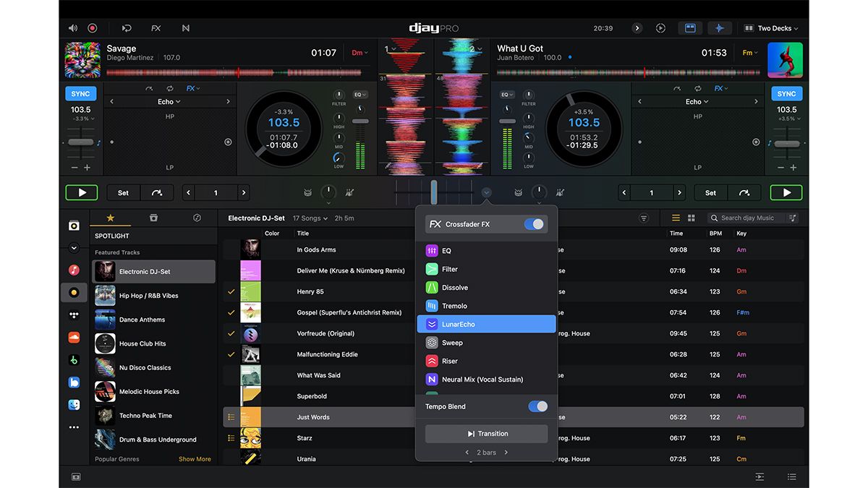Click the Transition button
Viewport: 868px width, 488px height.
485,433
